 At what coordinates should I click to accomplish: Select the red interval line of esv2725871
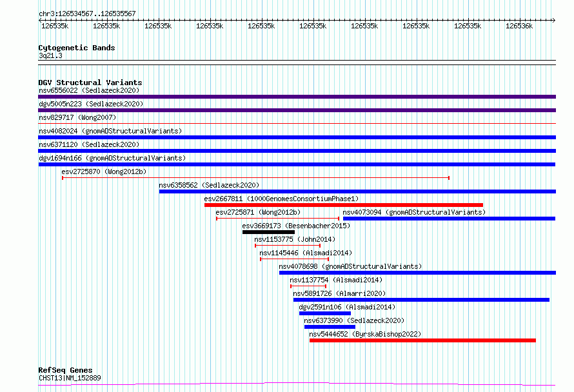click(277, 219)
